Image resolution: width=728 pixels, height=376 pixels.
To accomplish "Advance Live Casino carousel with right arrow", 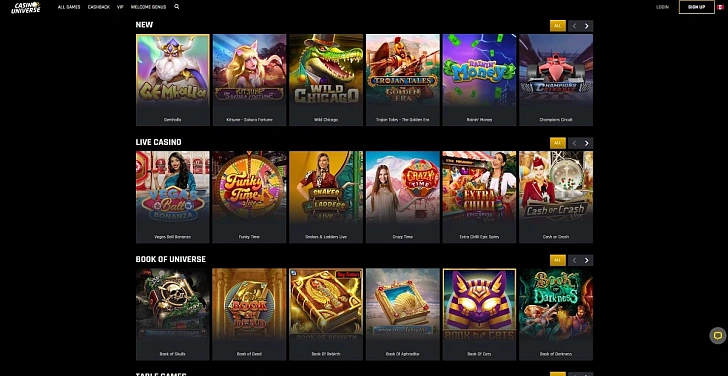I will click(x=586, y=143).
